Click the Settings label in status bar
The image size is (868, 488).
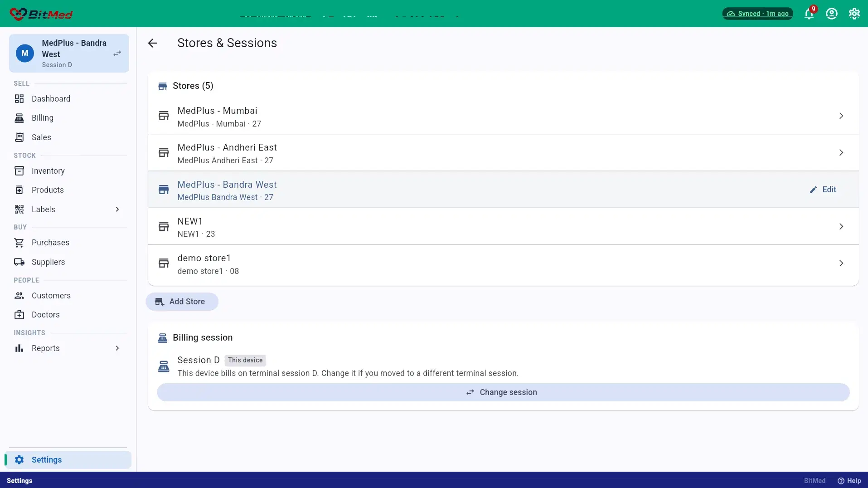pyautogui.click(x=19, y=481)
